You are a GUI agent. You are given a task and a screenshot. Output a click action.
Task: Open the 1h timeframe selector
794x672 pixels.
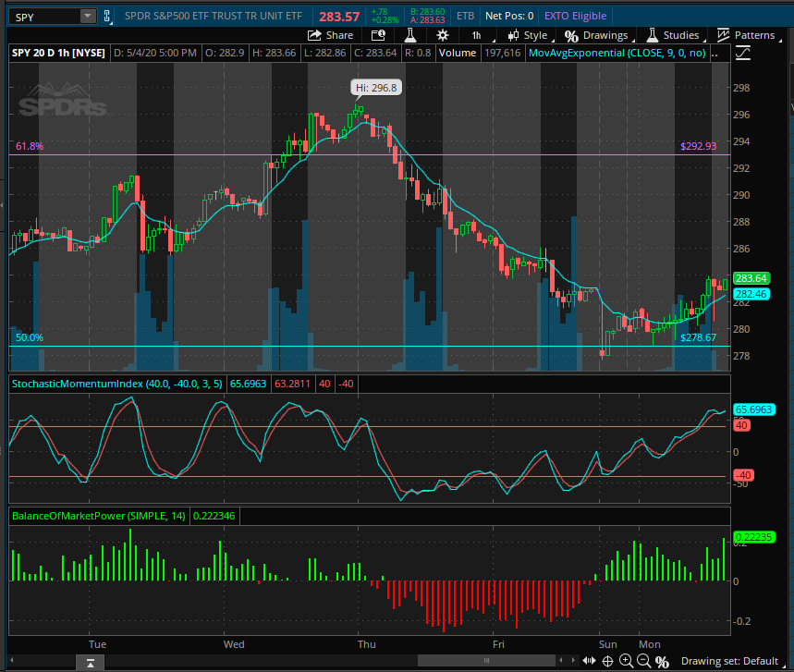pyautogui.click(x=477, y=35)
